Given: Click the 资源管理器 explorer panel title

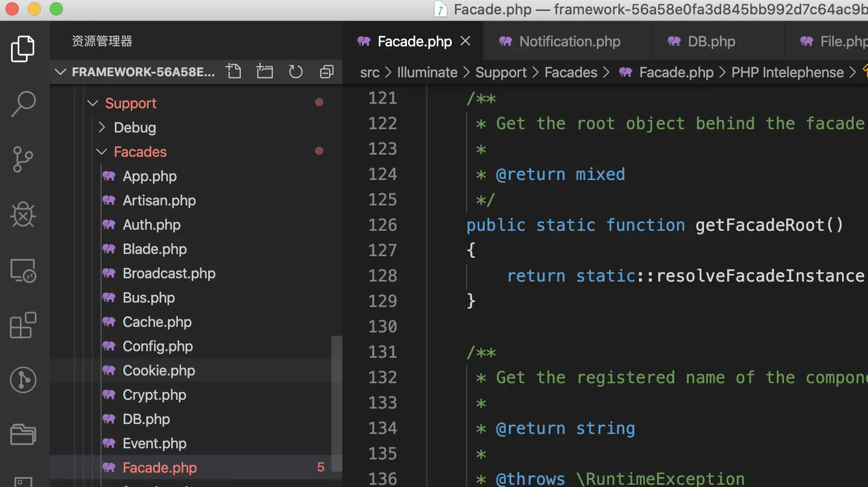Looking at the screenshot, I should 102,41.
